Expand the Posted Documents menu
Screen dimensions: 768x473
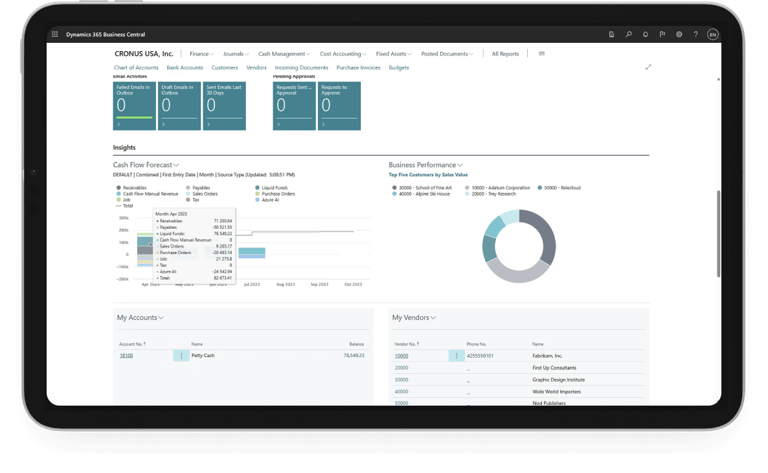point(447,54)
